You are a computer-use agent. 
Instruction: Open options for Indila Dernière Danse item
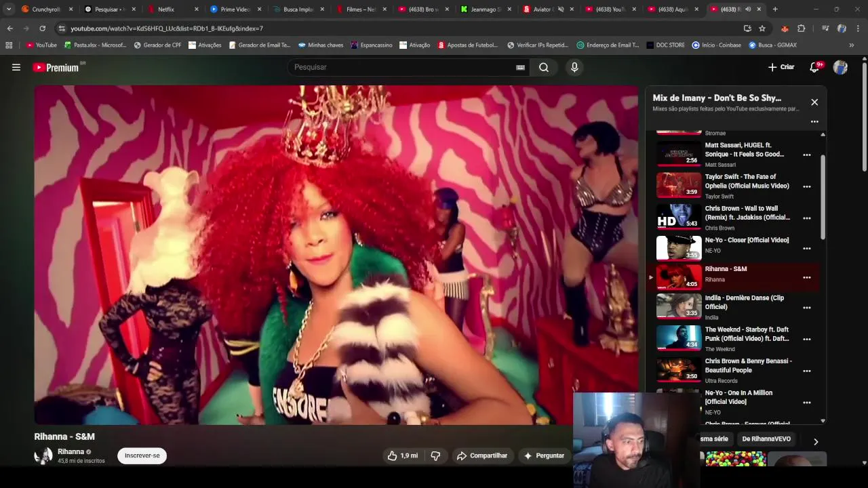point(807,307)
